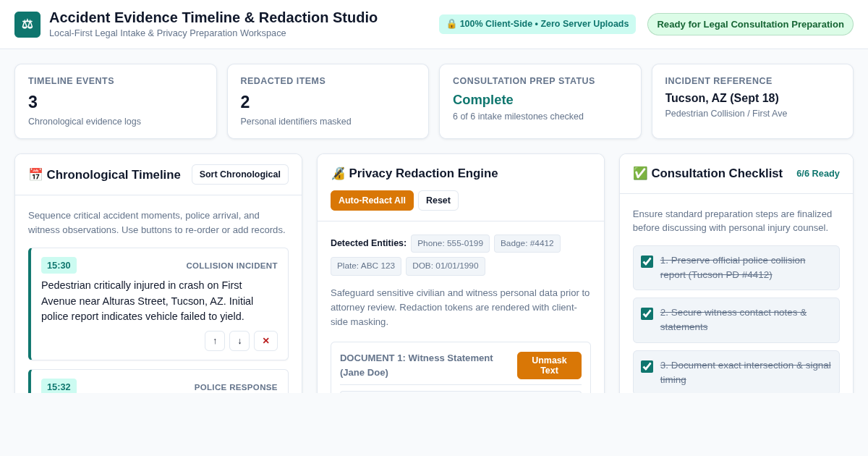Click the Pedestrian critically injured event description

[159, 300]
